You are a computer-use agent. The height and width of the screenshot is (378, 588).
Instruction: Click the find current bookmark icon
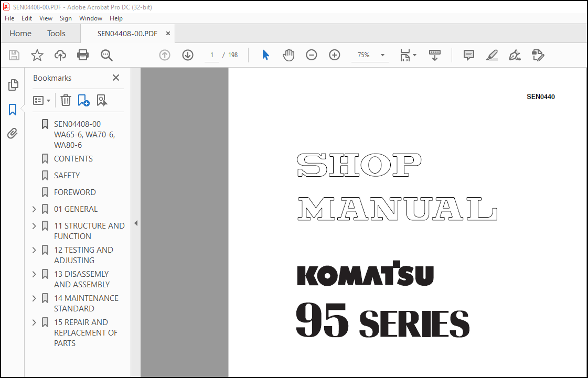point(102,100)
